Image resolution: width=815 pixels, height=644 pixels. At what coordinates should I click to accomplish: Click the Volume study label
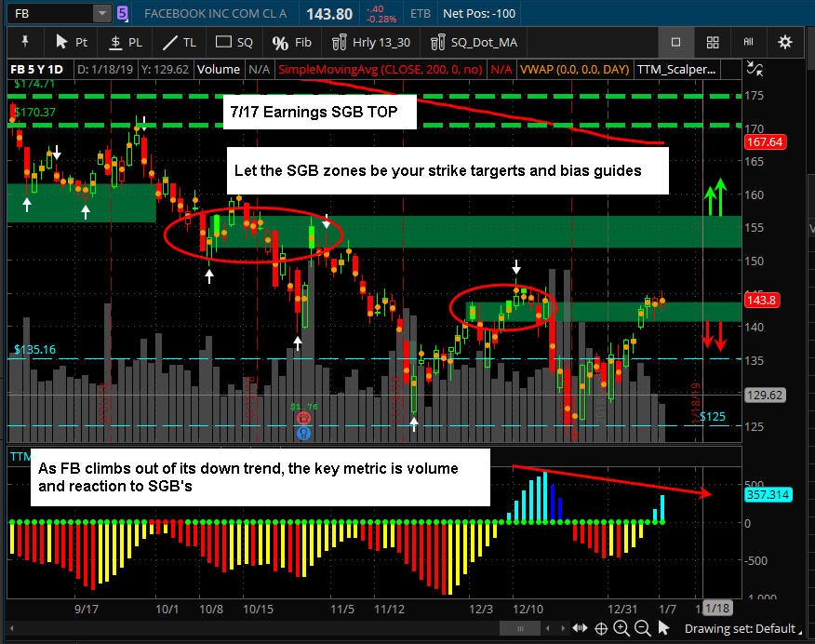[x=219, y=69]
